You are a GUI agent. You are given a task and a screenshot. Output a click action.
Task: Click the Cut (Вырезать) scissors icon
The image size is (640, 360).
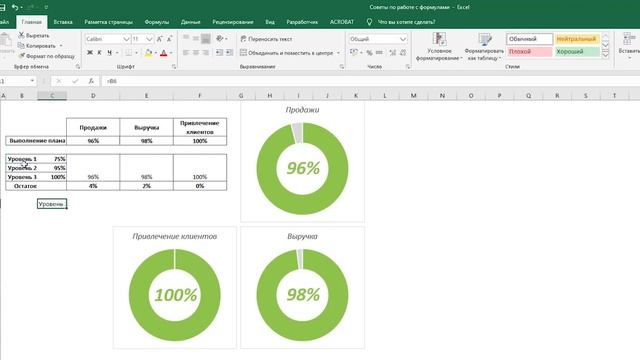click(x=21, y=36)
